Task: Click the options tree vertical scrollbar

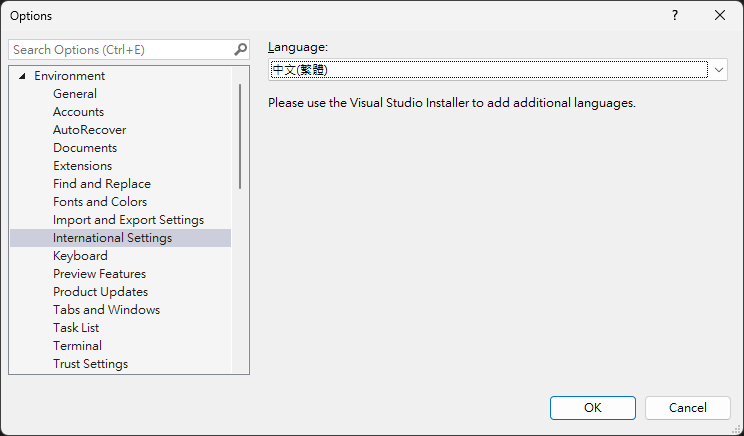Action: pos(240,137)
